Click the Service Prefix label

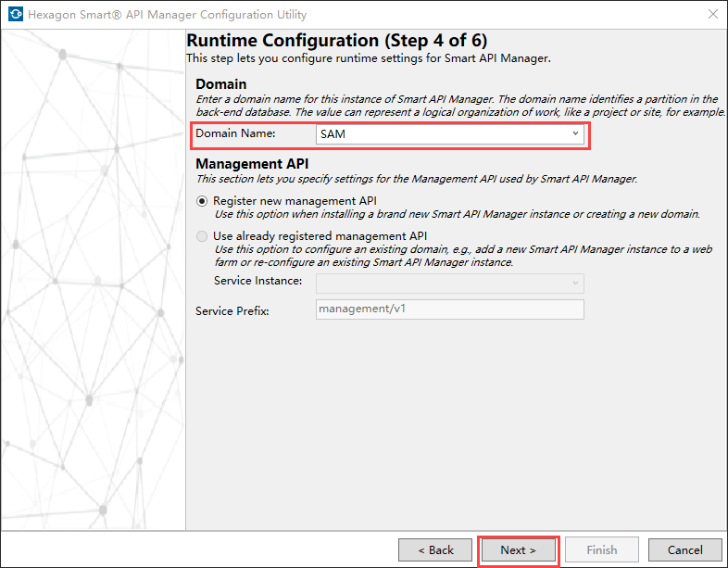[x=232, y=310]
